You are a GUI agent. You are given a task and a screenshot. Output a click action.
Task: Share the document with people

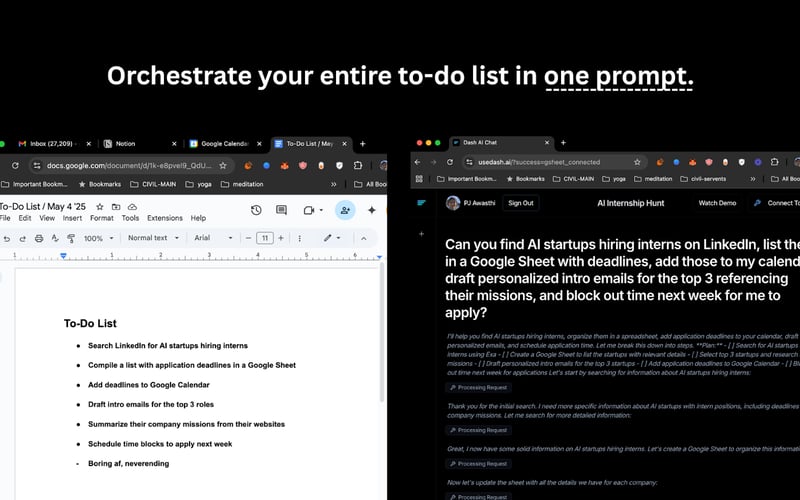click(x=345, y=210)
